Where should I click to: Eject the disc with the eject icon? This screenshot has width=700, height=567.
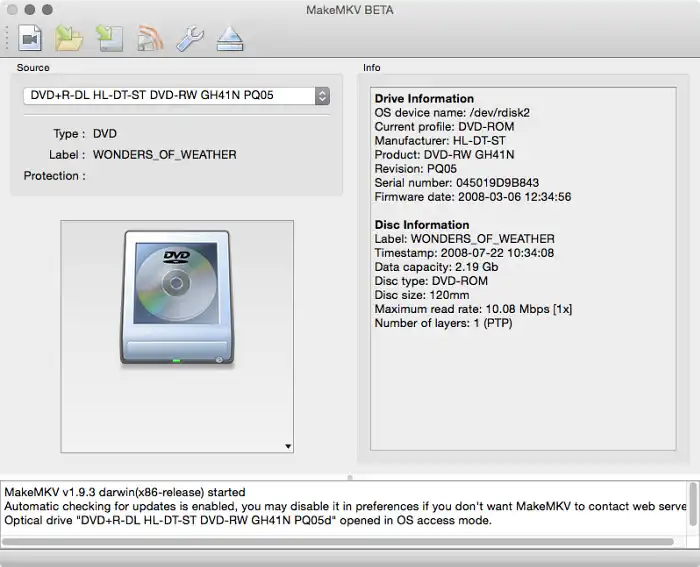pyautogui.click(x=229, y=38)
